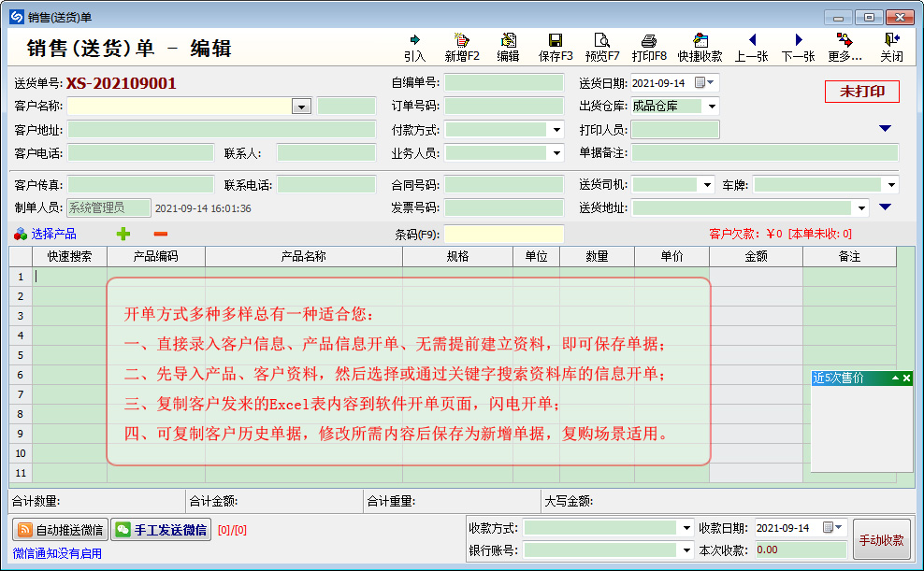The width and height of the screenshot is (924, 571).
Task: Expand the 付款方式 dropdown
Action: [x=556, y=130]
